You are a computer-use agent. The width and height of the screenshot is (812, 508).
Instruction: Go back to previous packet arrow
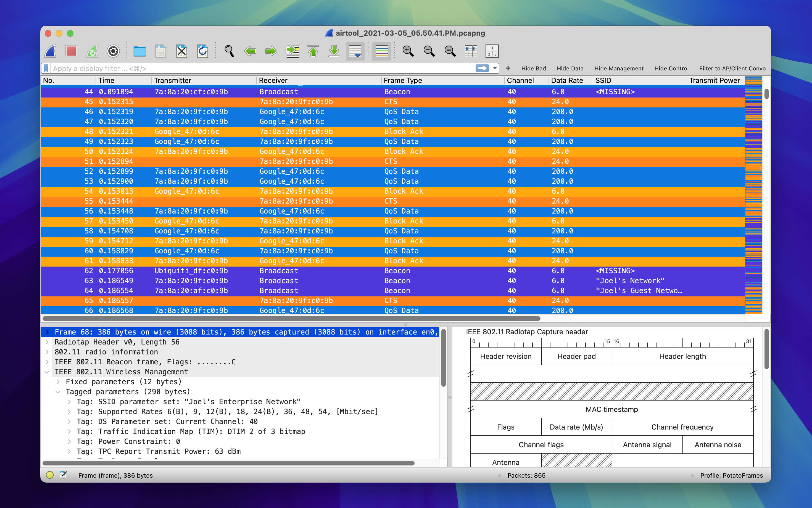click(x=250, y=51)
